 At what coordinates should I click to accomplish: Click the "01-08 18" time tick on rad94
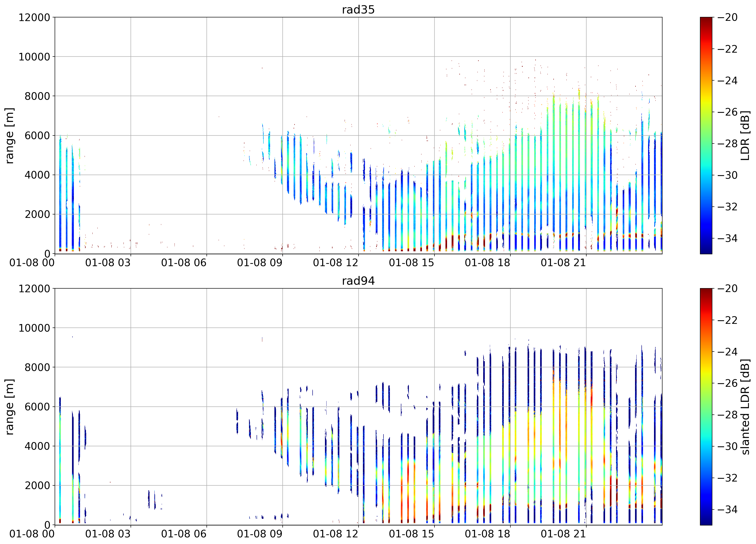coord(488,534)
